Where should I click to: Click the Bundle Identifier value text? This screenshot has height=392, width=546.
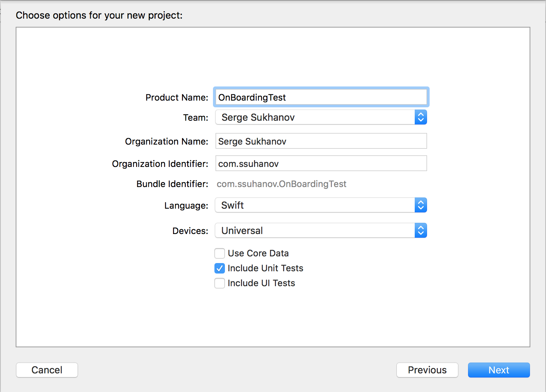click(x=282, y=184)
